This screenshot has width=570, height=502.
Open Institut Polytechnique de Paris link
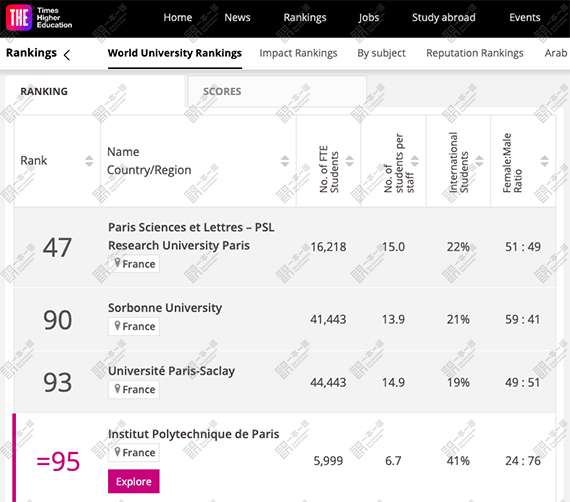pos(193,434)
